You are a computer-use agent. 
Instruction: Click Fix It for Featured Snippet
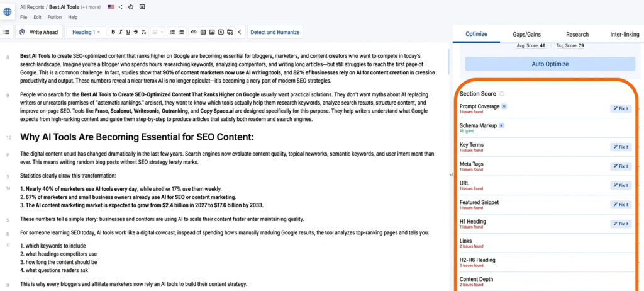(621, 205)
